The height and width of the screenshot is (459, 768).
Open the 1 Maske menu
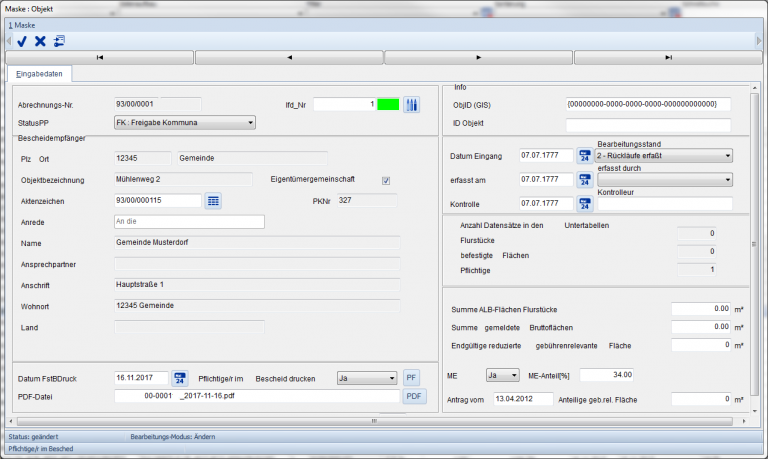(x=22, y=25)
